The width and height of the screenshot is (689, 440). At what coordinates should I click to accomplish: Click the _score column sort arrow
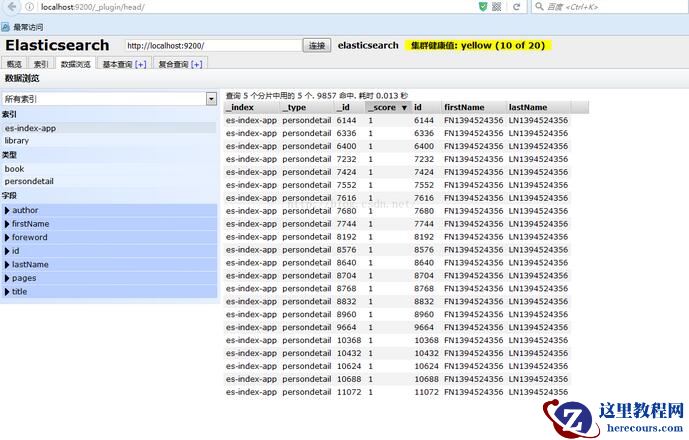pos(404,108)
